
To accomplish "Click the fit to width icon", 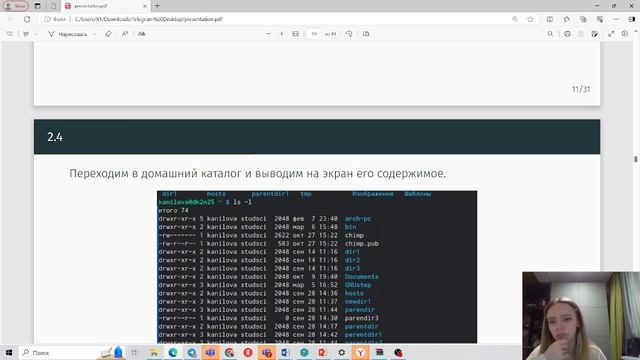I will click(x=296, y=34).
